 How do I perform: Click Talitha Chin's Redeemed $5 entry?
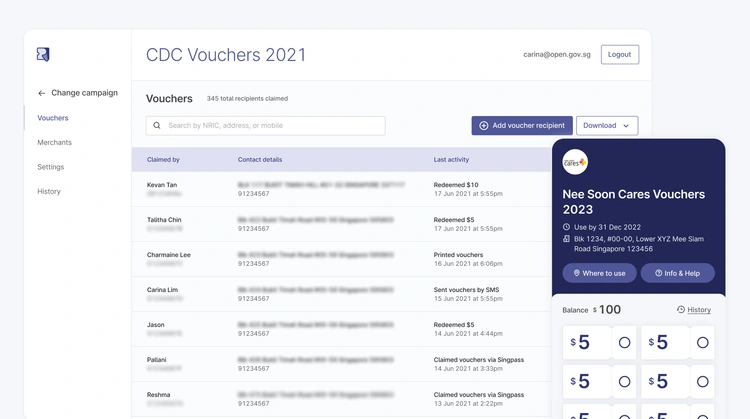(454, 220)
